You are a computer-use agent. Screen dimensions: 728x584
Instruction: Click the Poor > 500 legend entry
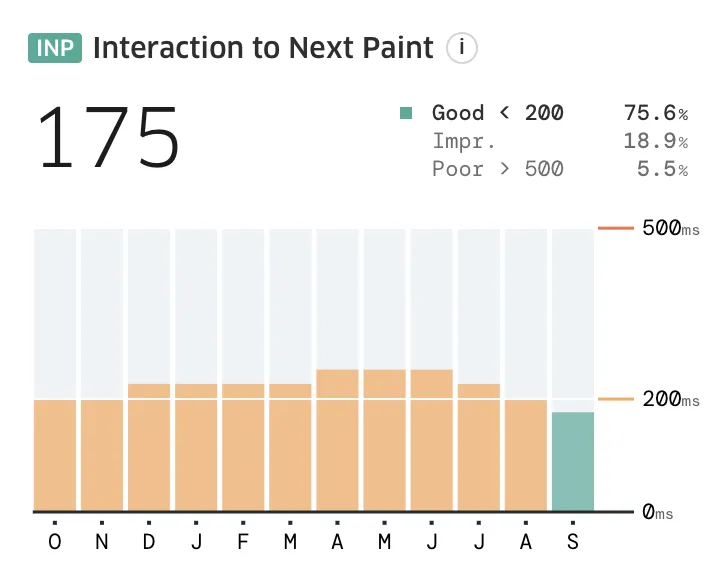point(497,169)
